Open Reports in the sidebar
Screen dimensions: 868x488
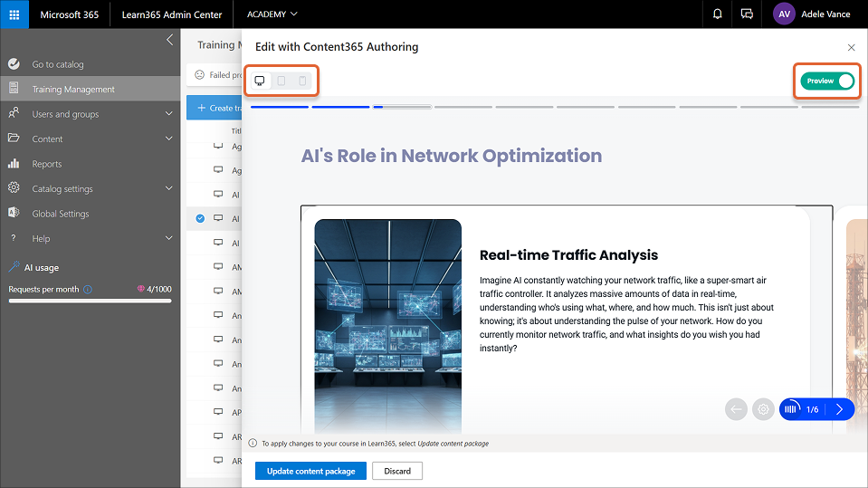(x=47, y=164)
